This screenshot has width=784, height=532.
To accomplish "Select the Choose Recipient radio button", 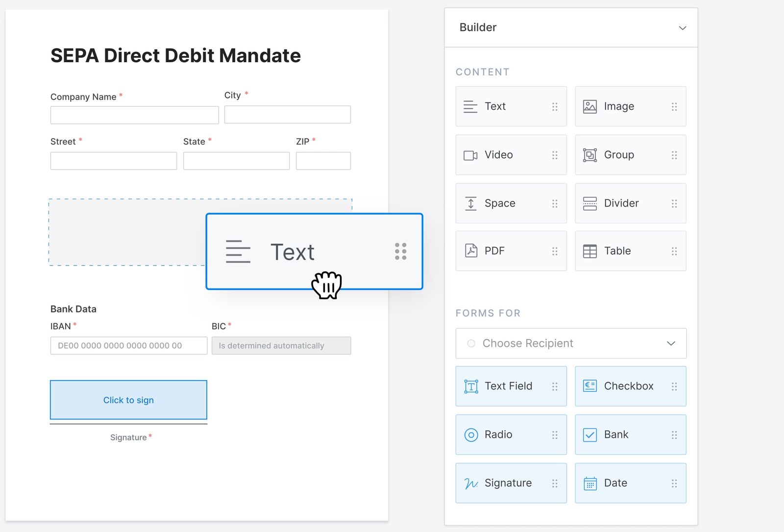I will tap(471, 343).
